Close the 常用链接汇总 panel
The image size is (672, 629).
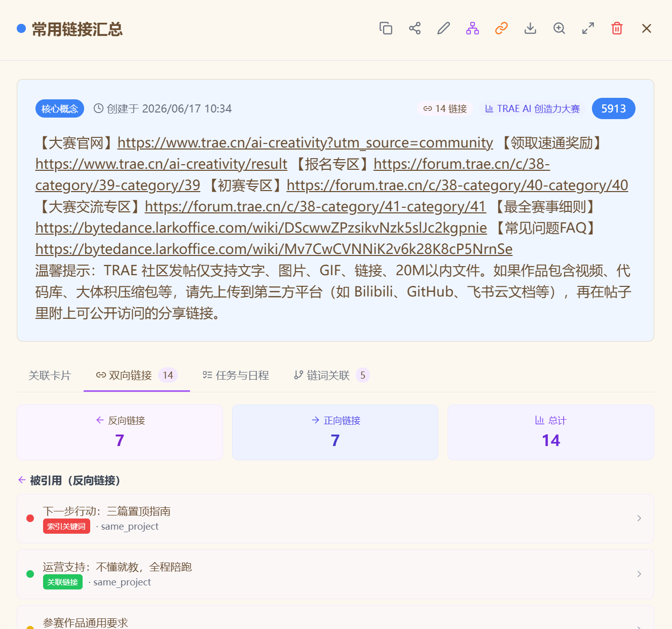coord(646,28)
